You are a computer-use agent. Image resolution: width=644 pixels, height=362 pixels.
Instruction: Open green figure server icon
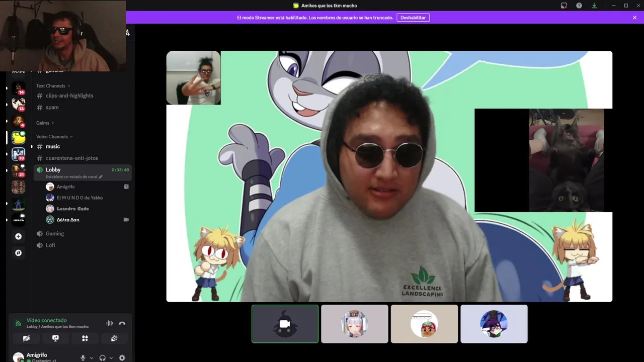[18, 204]
